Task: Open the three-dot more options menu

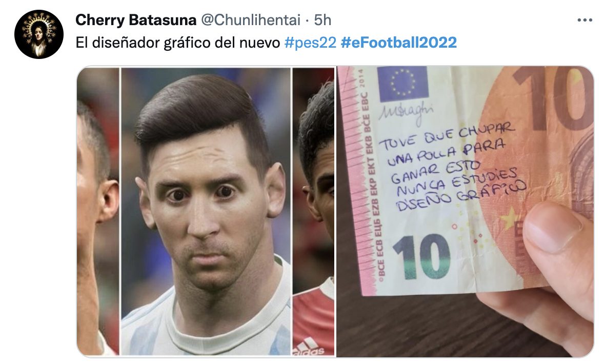Action: tap(585, 20)
